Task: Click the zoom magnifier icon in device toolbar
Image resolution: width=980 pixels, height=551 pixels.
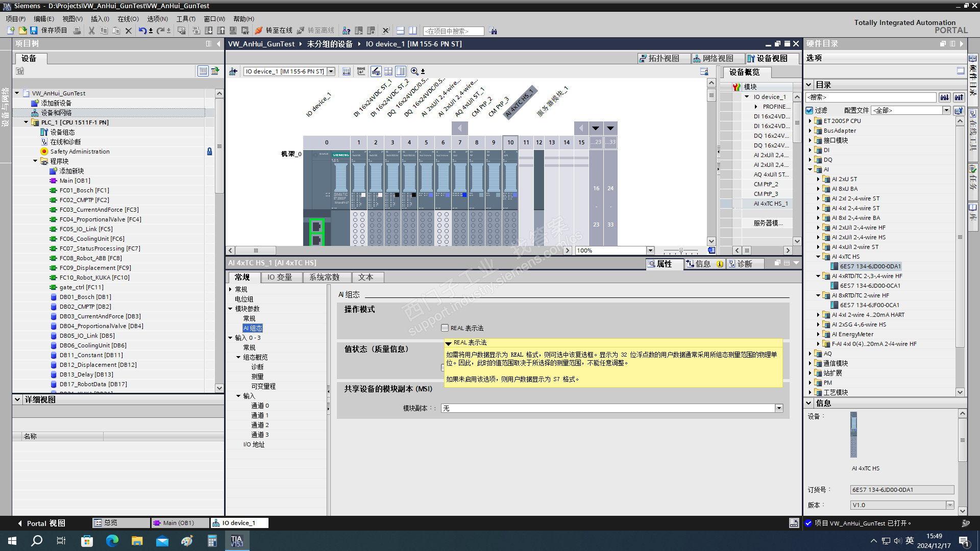Action: coord(414,71)
